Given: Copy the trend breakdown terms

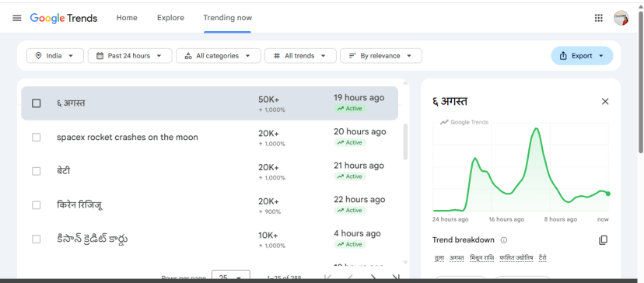Looking at the screenshot, I should coord(603,240).
